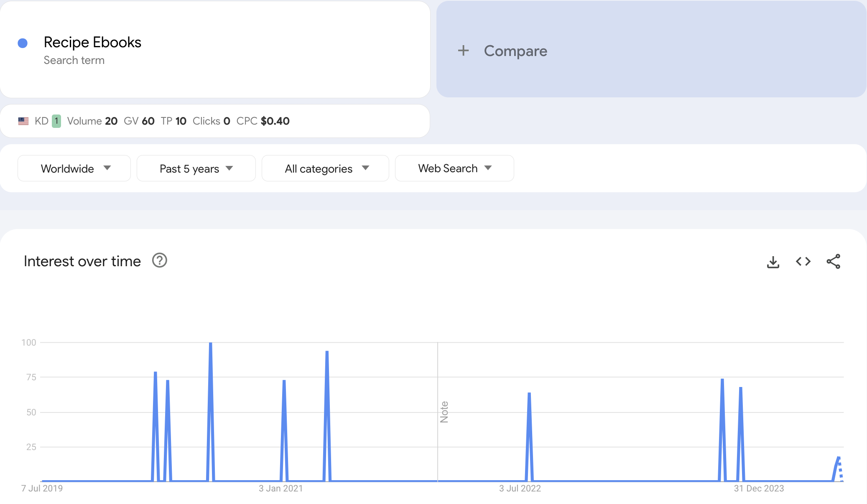Click the tallest peak reaching 100
This screenshot has width=867, height=504.
pyautogui.click(x=211, y=344)
